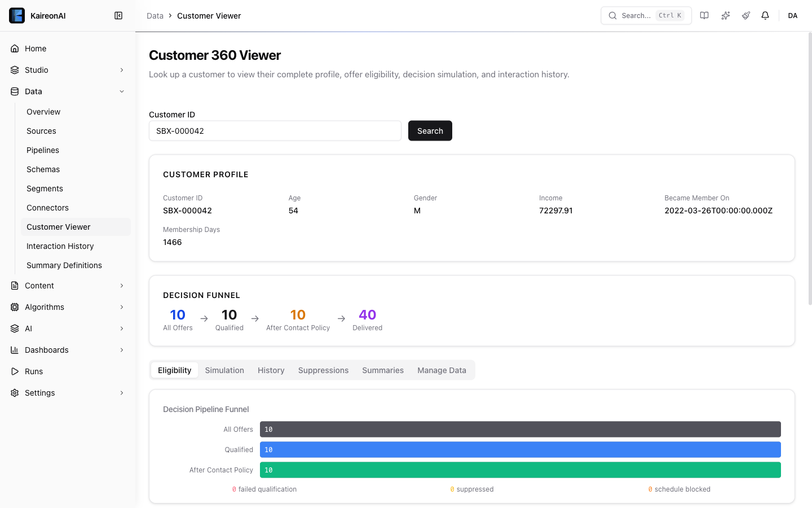Viewport: 812px width, 508px height.
Task: Open the Suppressions tab
Action: tap(323, 370)
